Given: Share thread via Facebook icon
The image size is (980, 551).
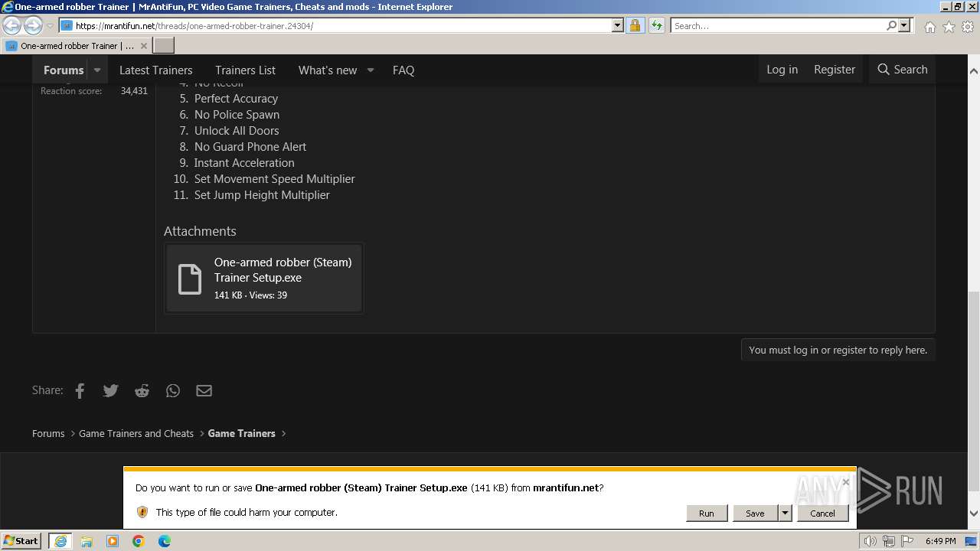Looking at the screenshot, I should tap(80, 390).
